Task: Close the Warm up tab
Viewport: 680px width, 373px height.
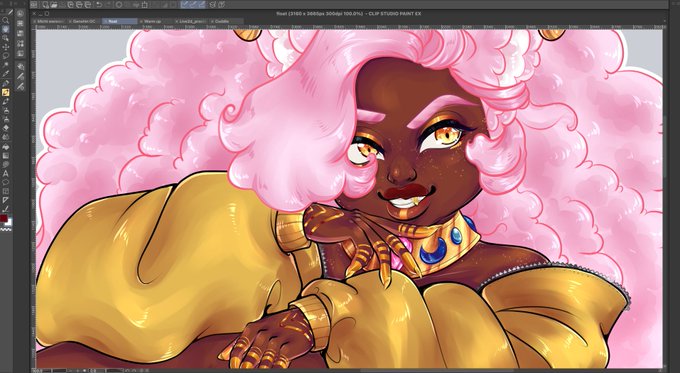Action: click(141, 21)
